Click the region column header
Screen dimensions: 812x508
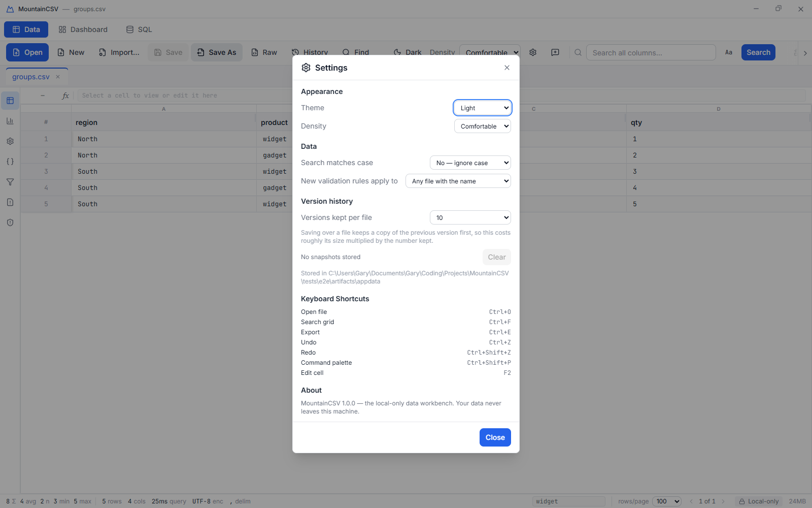pos(164,122)
